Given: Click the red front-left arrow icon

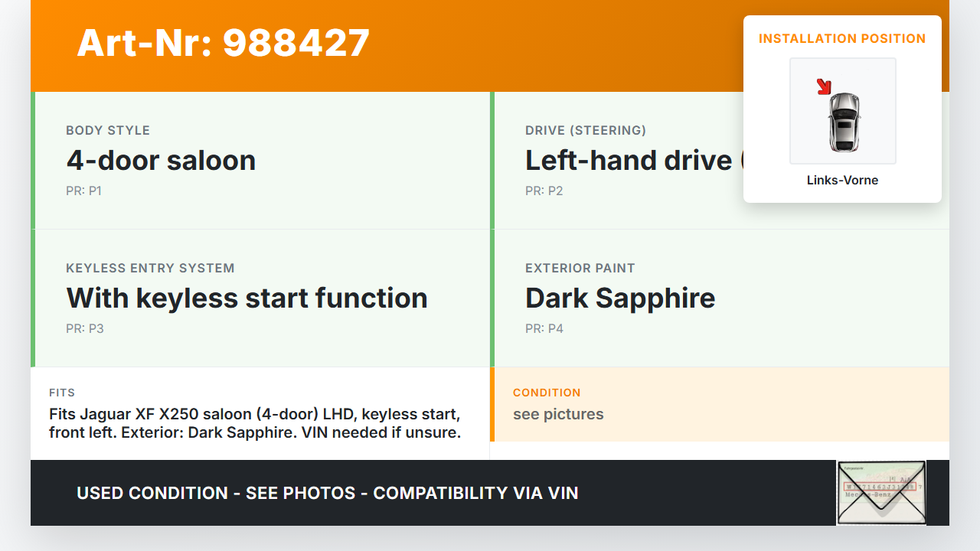Looking at the screenshot, I should pos(824,86).
